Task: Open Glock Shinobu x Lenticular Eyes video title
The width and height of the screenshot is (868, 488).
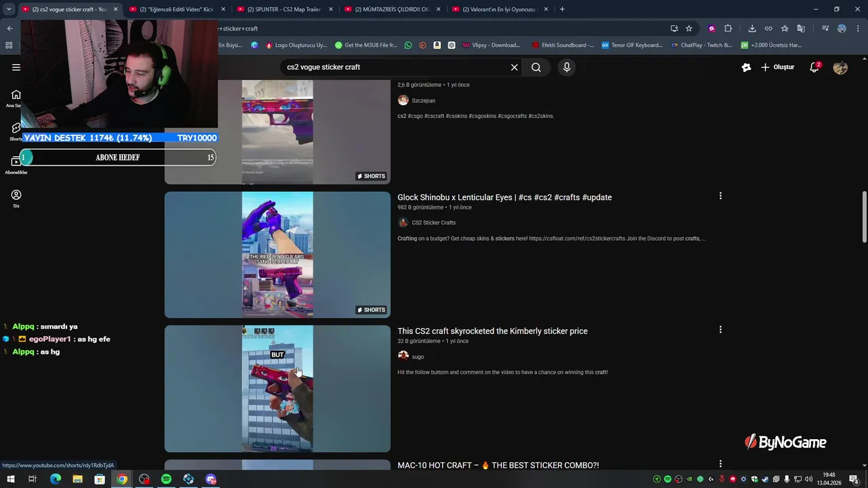Action: coord(505,197)
